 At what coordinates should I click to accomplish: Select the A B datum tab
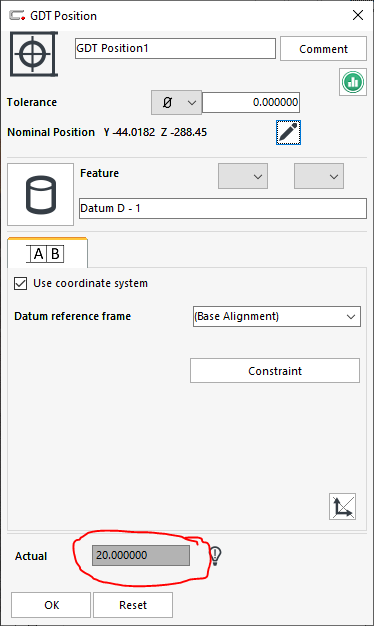click(x=47, y=254)
